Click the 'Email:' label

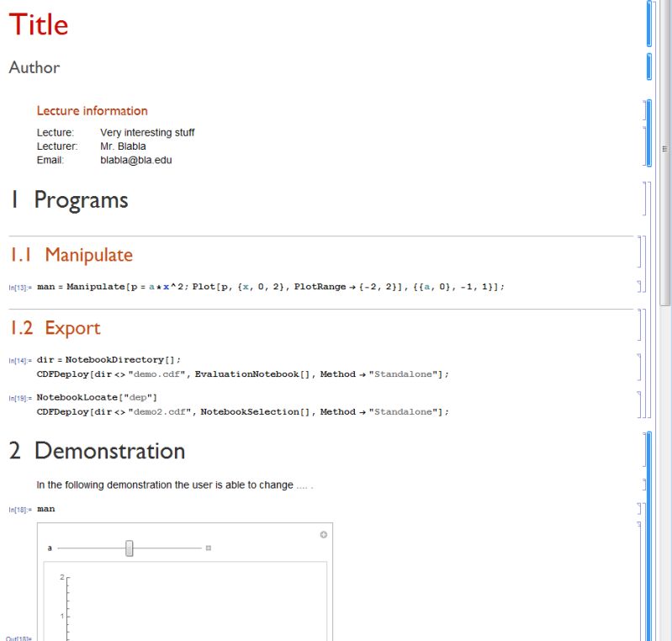pos(50,160)
